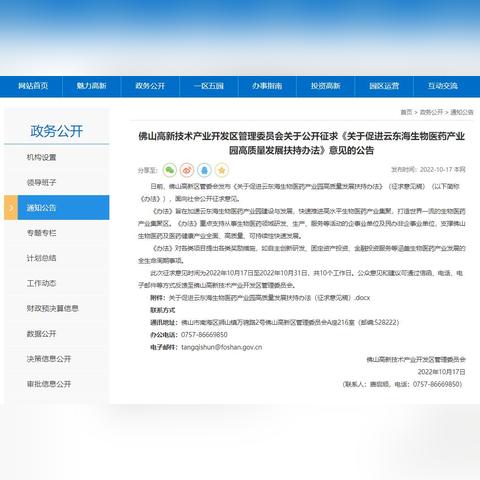Click the arrow icon beside 通知公告
480x480 pixels.
pos(11,208)
